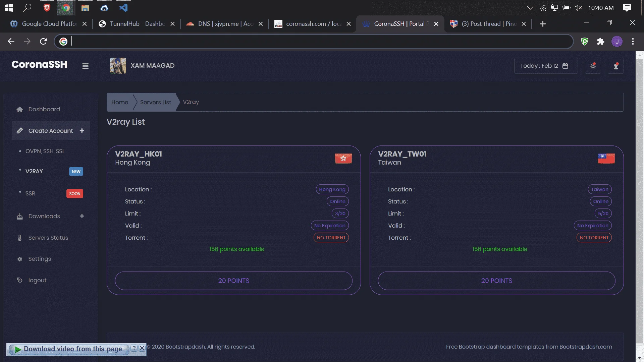Click 20 POINTS button for V2RAY_HK01
The height and width of the screenshot is (362, 644).
tap(233, 281)
